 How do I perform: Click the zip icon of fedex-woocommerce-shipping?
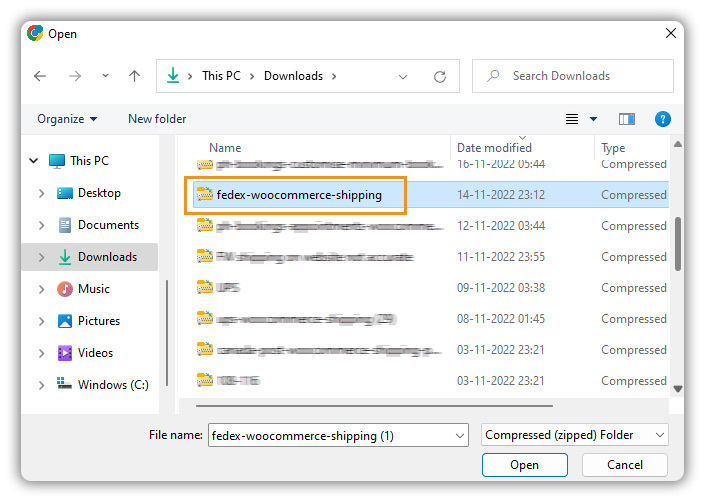pyautogui.click(x=205, y=194)
